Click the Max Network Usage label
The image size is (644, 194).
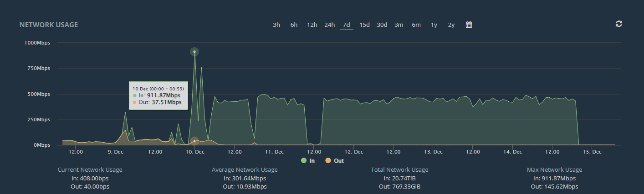(x=554, y=170)
